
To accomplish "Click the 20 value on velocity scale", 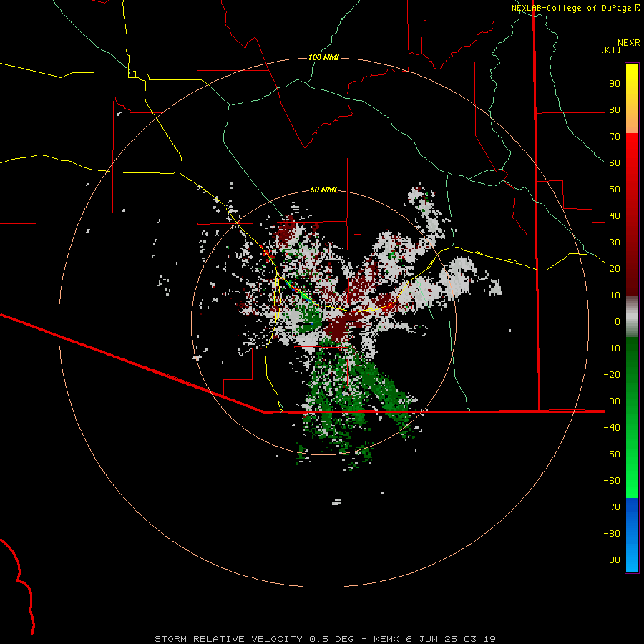I will [615, 269].
